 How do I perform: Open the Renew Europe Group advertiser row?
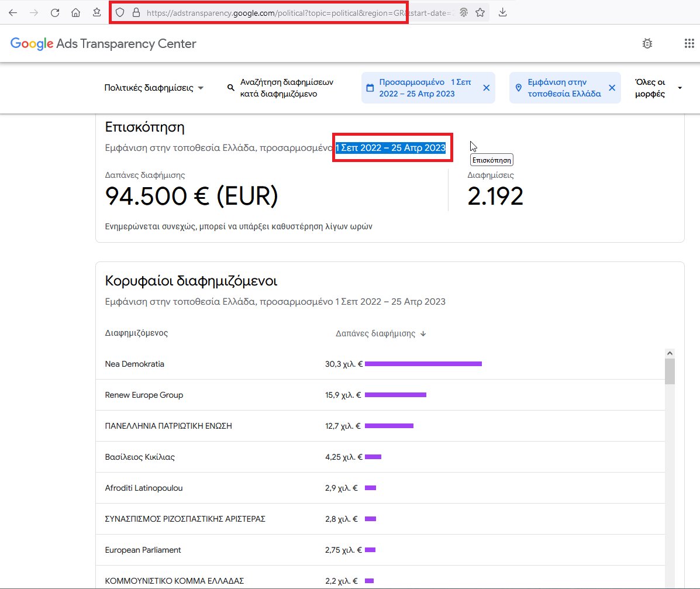[x=380, y=395]
